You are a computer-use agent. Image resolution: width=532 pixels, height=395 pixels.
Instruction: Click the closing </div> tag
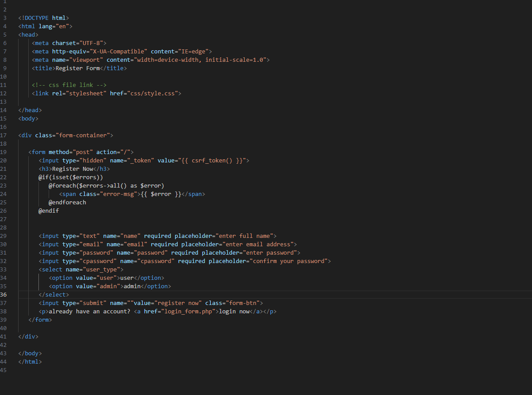point(28,337)
